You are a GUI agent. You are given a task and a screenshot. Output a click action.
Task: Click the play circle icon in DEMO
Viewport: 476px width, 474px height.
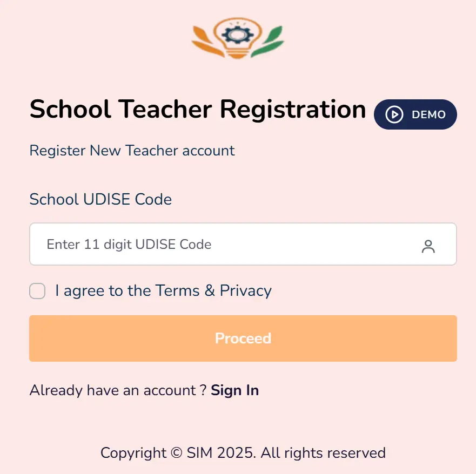point(394,114)
